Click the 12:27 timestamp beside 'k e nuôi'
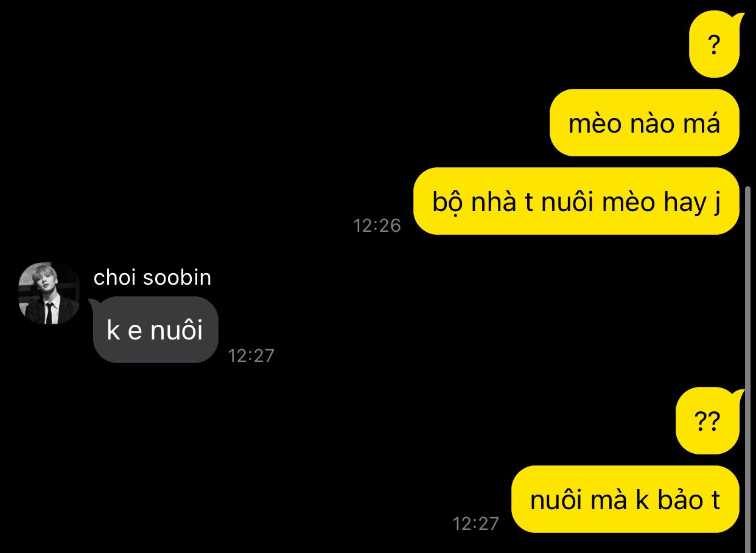 click(251, 355)
